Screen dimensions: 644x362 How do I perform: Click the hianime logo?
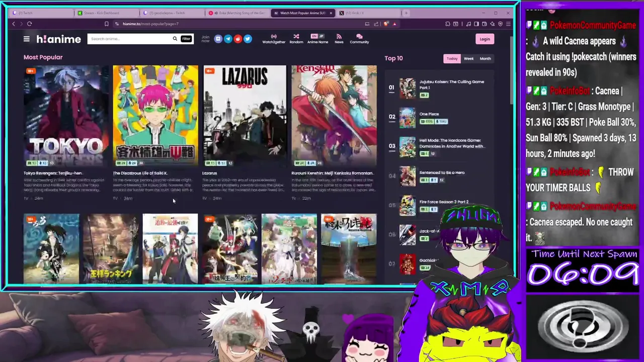(58, 39)
